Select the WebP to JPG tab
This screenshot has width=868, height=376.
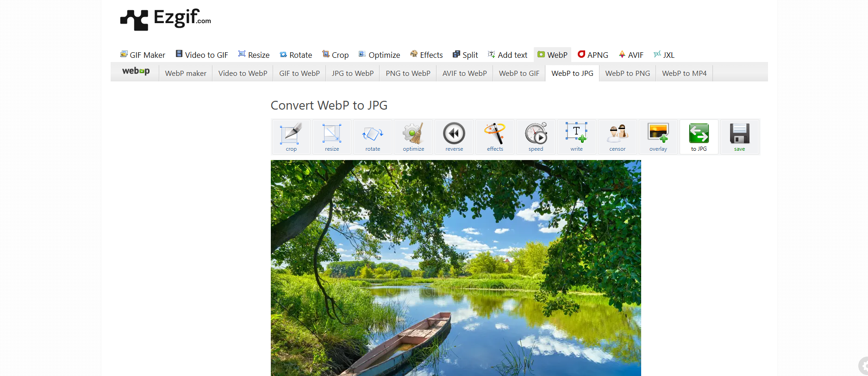(x=572, y=74)
